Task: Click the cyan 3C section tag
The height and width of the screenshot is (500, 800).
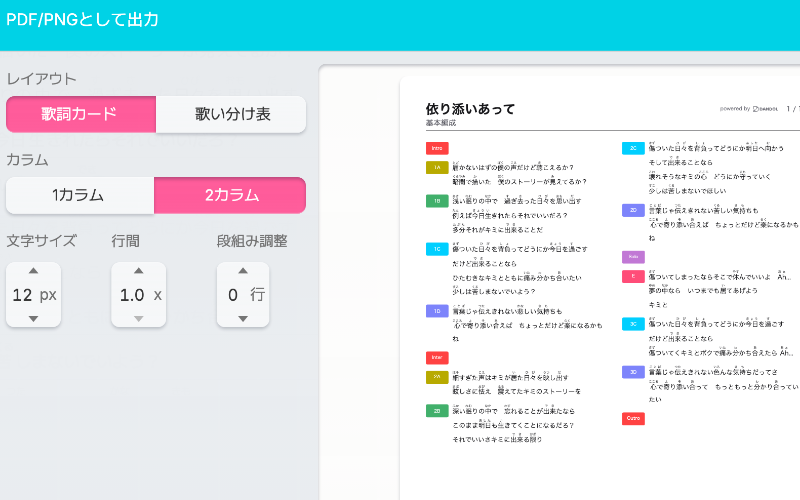Action: pos(633,324)
